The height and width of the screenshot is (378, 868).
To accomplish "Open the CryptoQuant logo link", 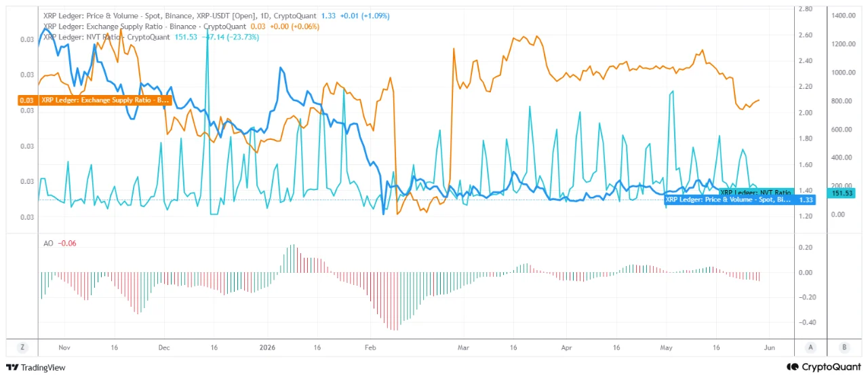I will pos(823,367).
